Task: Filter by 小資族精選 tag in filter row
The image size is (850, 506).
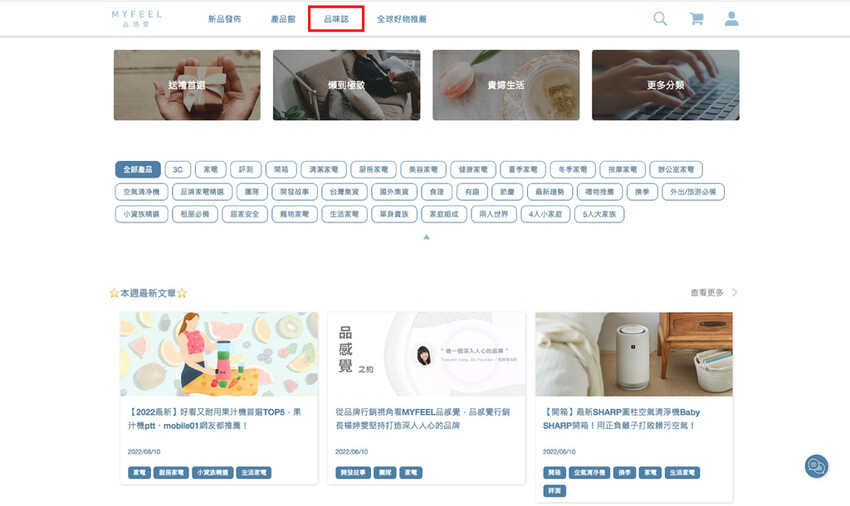Action: [x=141, y=214]
